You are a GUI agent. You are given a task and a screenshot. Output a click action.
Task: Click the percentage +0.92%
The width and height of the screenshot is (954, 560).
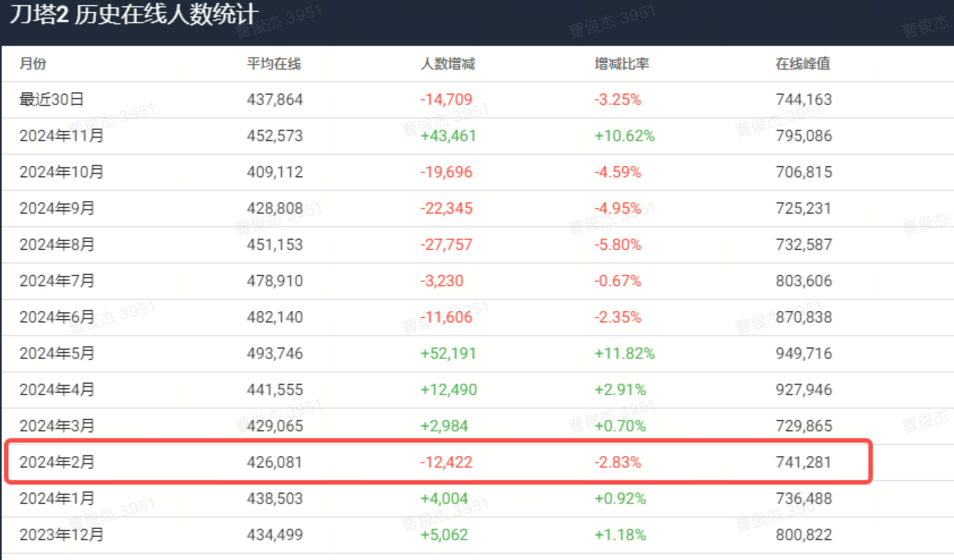click(620, 499)
